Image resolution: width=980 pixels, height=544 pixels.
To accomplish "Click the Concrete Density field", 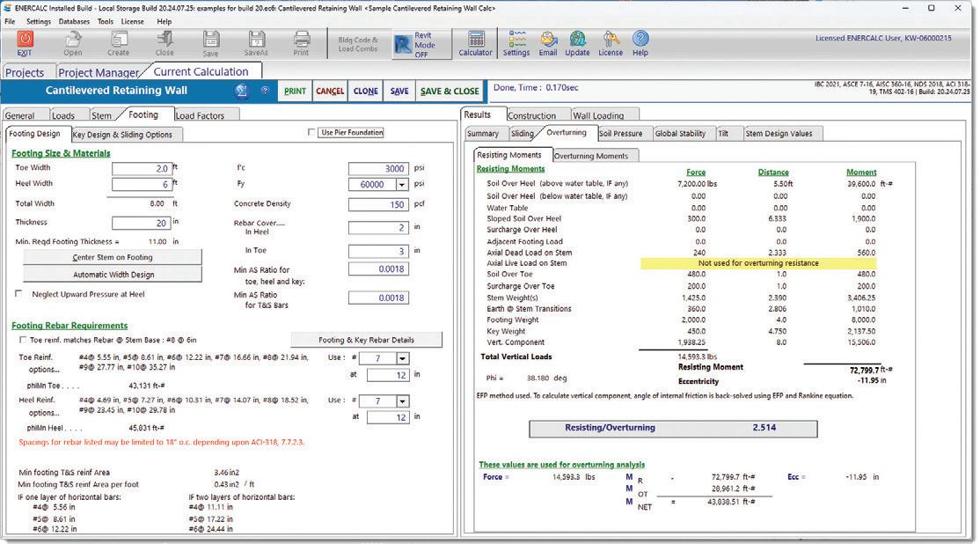I will coord(378,204).
